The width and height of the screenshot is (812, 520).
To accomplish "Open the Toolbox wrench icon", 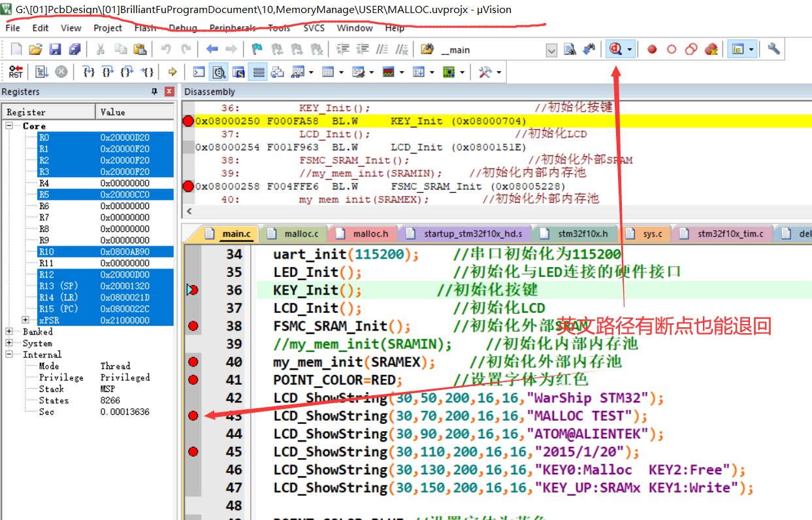I will tap(487, 71).
